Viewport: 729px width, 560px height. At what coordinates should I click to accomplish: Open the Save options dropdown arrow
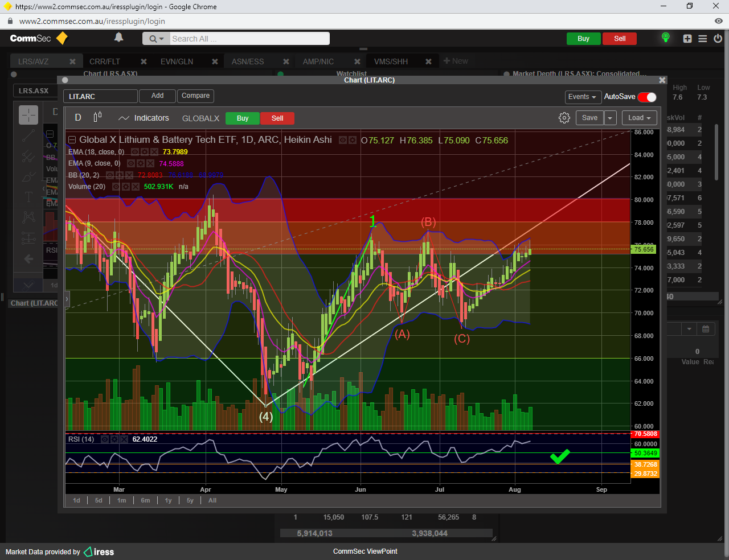pos(610,118)
